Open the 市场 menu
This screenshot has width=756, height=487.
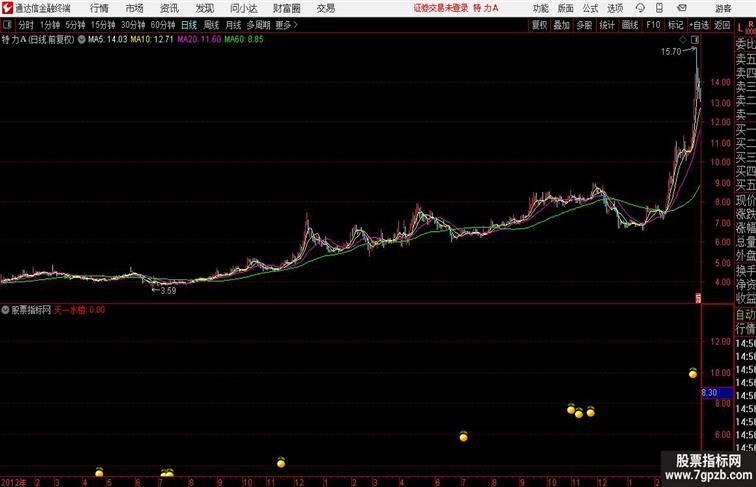[135, 8]
